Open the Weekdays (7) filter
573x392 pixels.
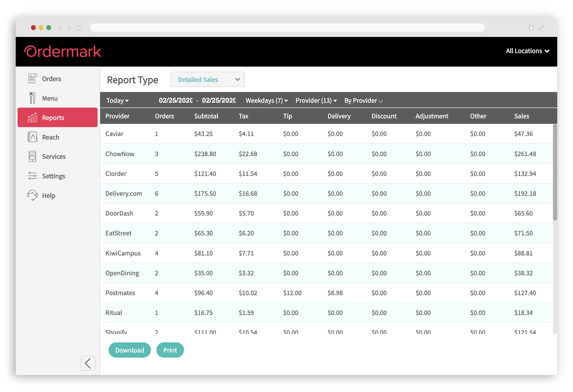click(266, 100)
